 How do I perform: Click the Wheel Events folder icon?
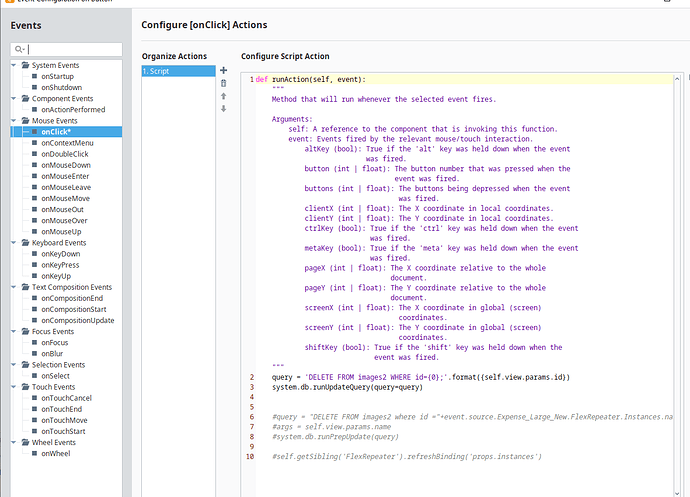(x=26, y=442)
